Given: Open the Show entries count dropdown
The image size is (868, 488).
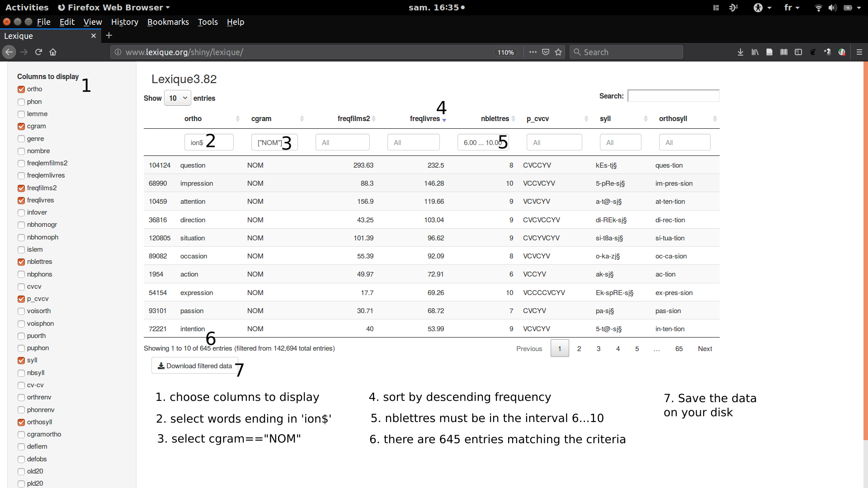Looking at the screenshot, I should click(178, 98).
